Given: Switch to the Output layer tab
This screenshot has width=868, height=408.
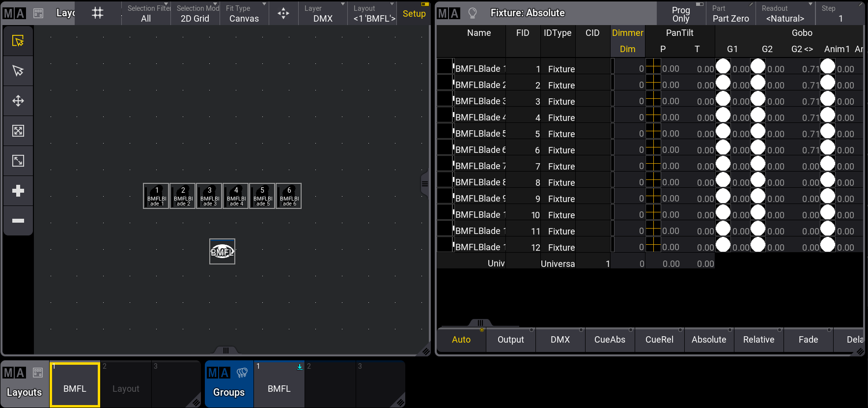Looking at the screenshot, I should 510,340.
